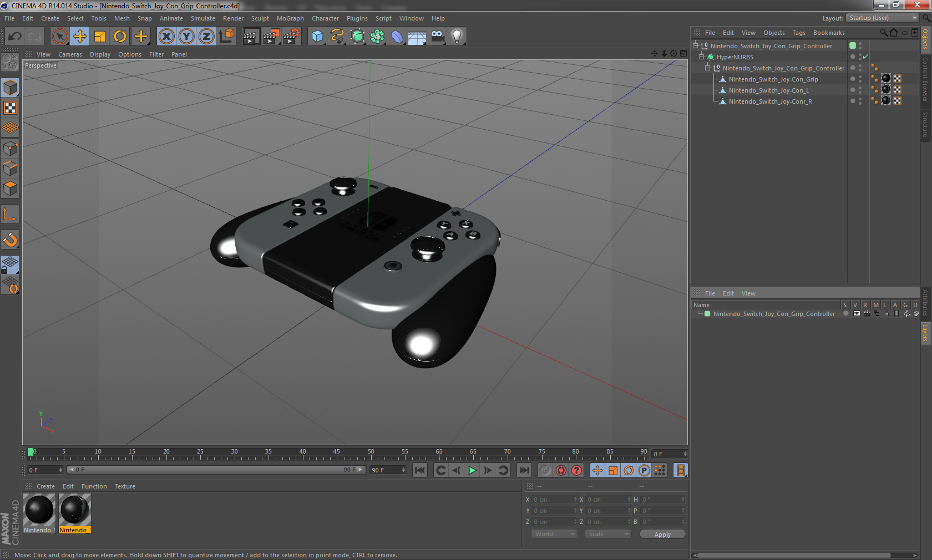The width and height of the screenshot is (932, 560).
Task: Open viewport Display menu
Action: [x=100, y=54]
